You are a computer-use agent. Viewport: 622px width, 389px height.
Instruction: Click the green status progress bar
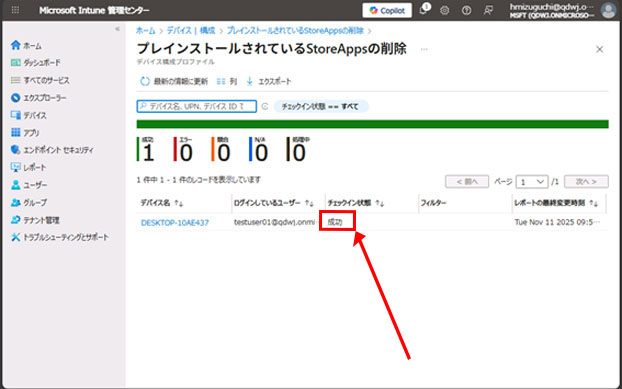[x=372, y=124]
